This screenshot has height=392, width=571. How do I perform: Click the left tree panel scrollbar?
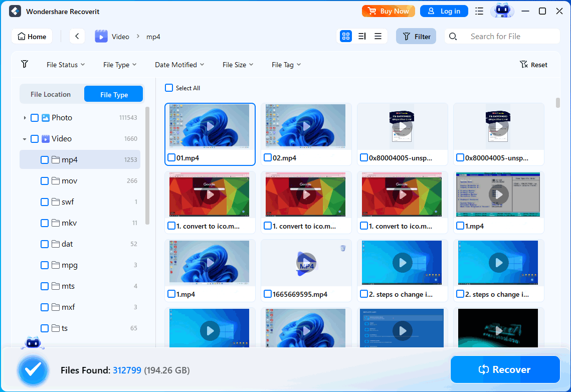coord(147,165)
